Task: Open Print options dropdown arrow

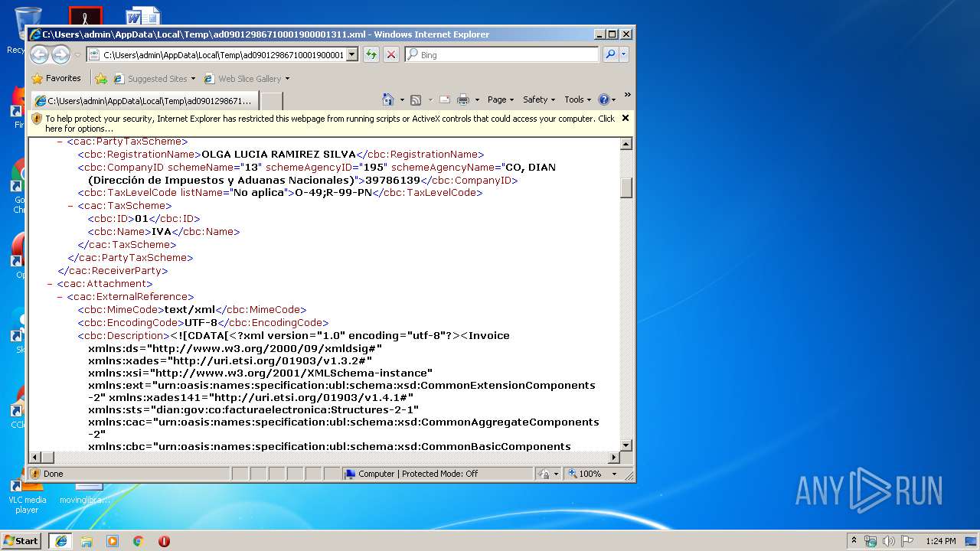Action: click(x=477, y=99)
